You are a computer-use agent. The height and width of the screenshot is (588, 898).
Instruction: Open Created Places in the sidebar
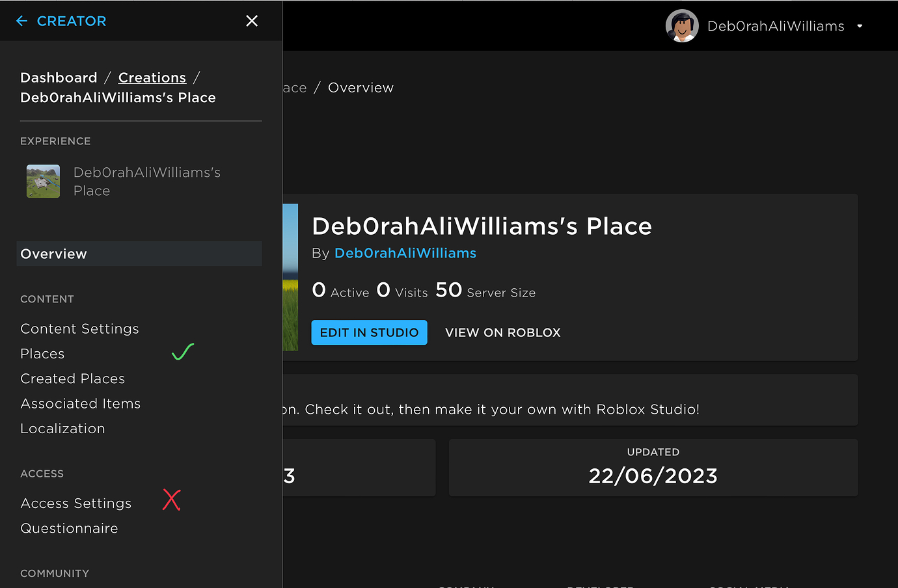72,378
